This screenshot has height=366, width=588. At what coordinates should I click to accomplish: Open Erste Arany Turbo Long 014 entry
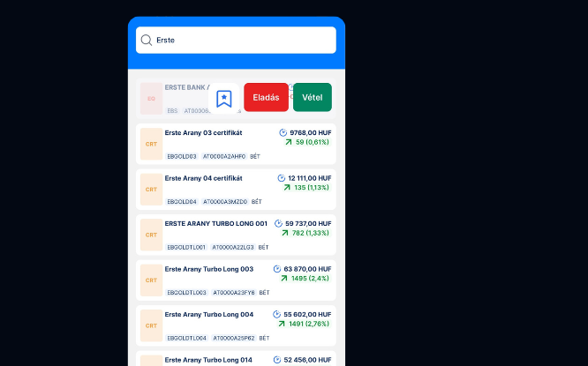pos(208,360)
